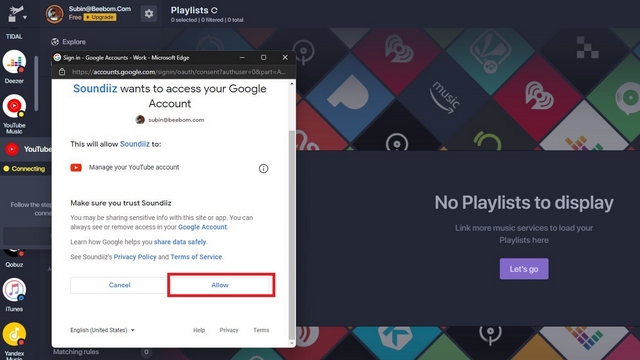Click the accounts.google.com URL address bar
This screenshot has width=640, height=360.
(179, 72)
